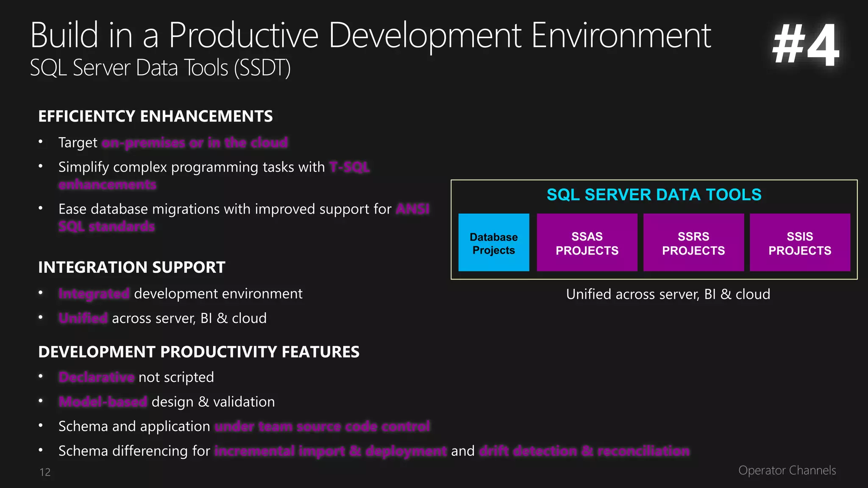
Task: Click the slide title Build in a Productive Development Environment
Action: [370, 36]
